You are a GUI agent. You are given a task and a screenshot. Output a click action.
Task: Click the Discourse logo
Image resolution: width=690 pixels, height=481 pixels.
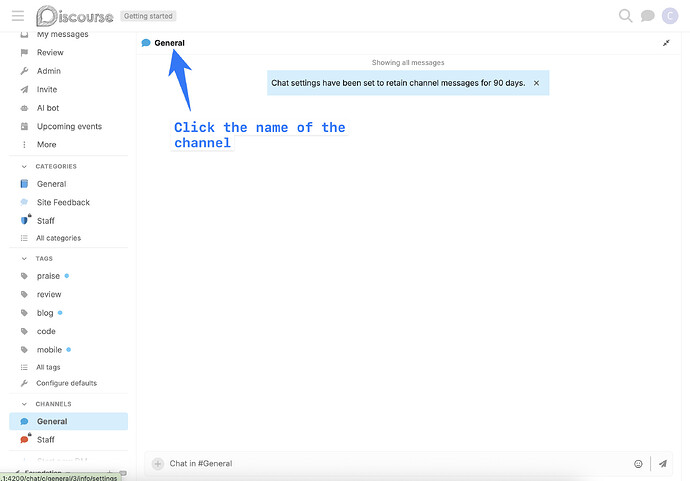click(74, 16)
